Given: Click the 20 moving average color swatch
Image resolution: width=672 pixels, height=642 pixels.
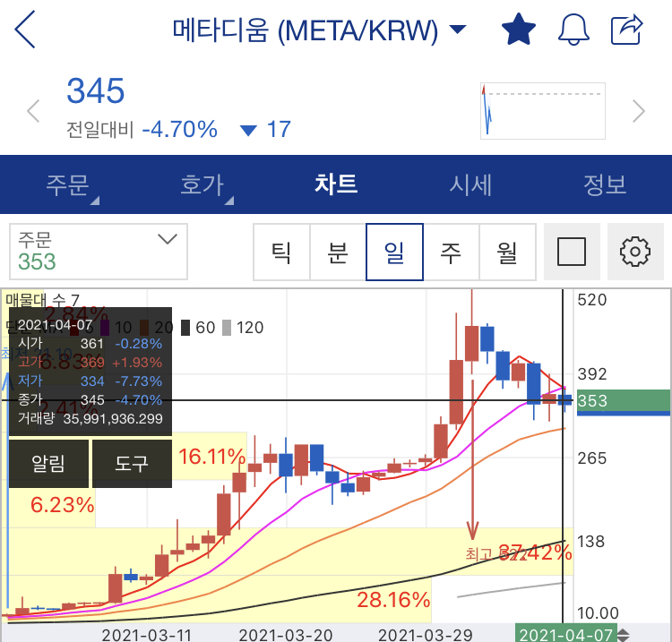Looking at the screenshot, I should 144,328.
